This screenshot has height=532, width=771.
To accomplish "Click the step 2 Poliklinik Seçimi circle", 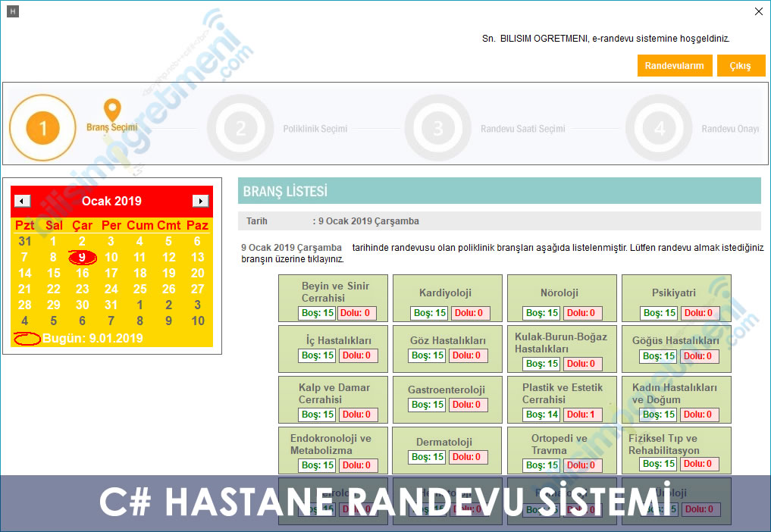I will pos(240,128).
